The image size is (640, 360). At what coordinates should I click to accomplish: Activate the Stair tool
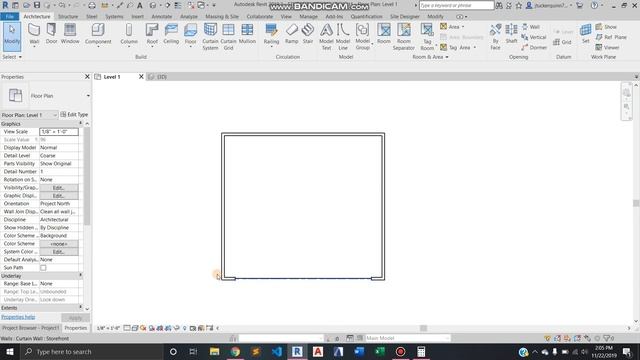pos(308,34)
